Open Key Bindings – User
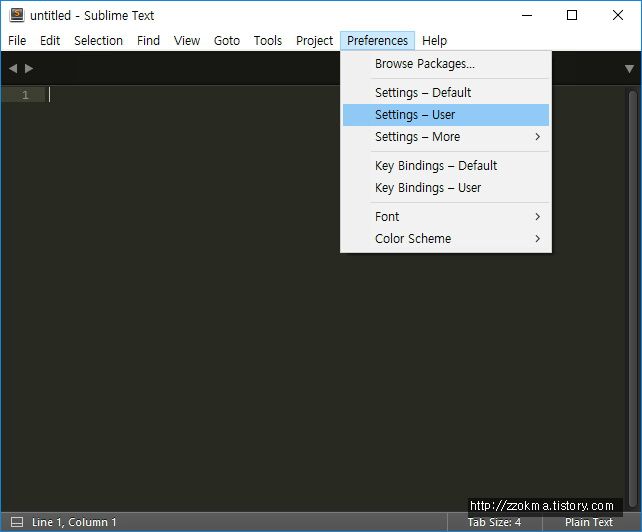This screenshot has height=532, width=642. [446, 188]
